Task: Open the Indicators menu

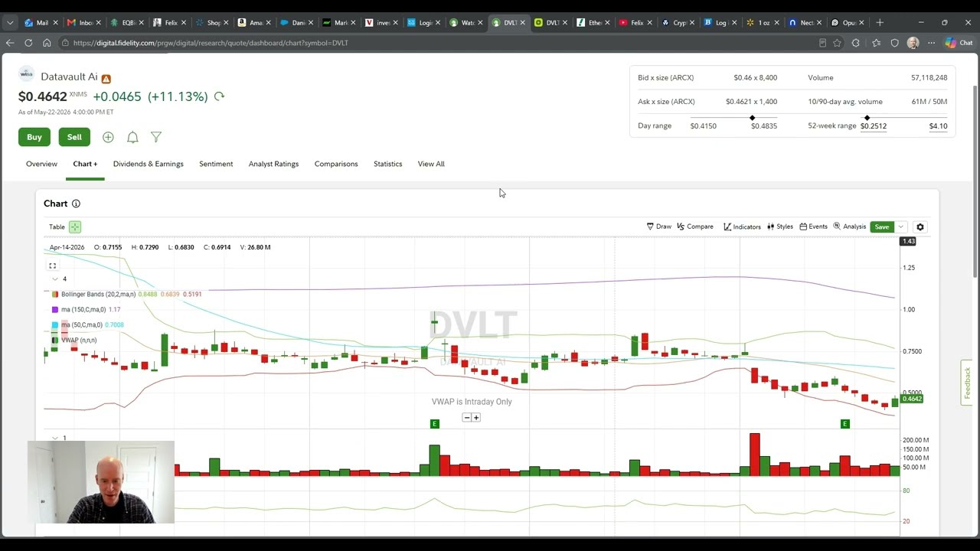Action: [x=742, y=227]
